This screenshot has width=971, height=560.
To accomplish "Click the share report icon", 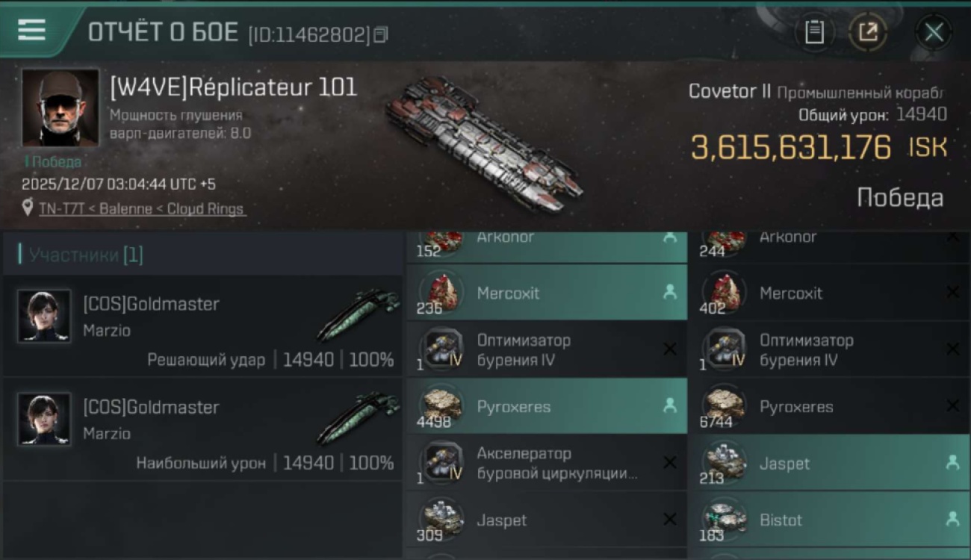I will point(868,32).
